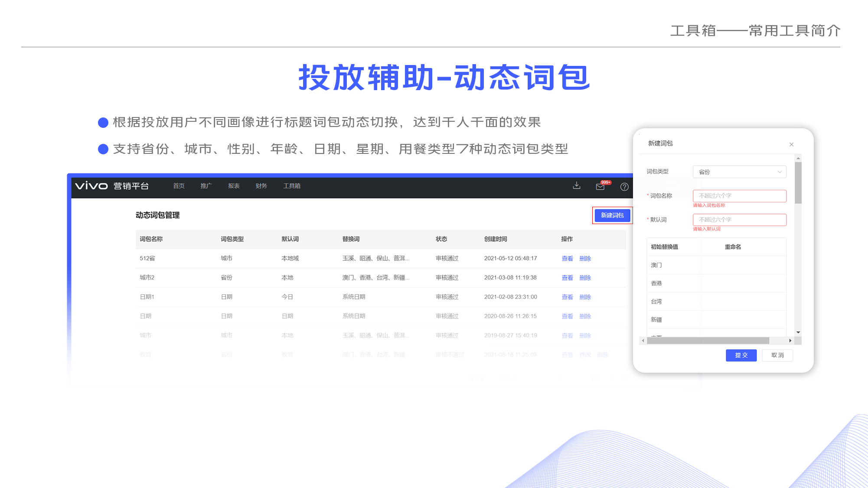Open the 工具箱 menu
Image resolution: width=868 pixels, height=488 pixels.
coord(292,186)
